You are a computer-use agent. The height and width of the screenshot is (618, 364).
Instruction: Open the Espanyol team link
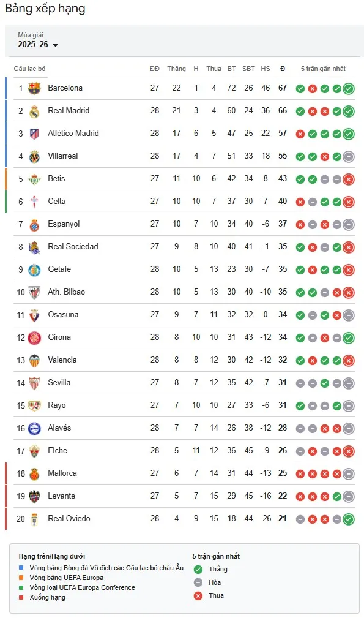[x=64, y=224]
